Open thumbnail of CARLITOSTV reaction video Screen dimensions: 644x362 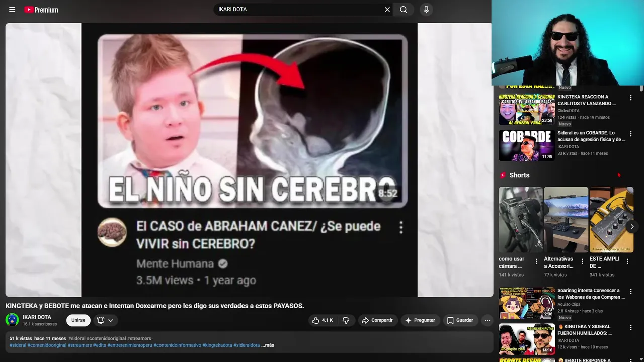pos(527,109)
